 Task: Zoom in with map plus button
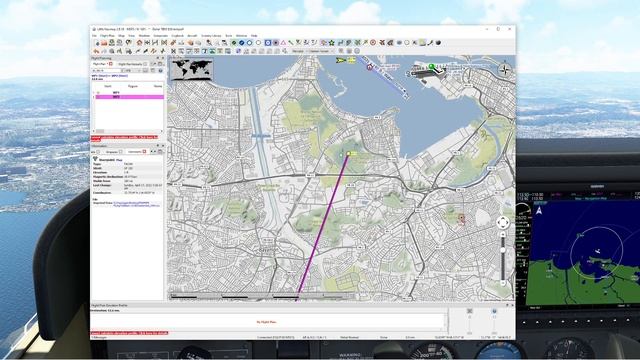coord(503,235)
